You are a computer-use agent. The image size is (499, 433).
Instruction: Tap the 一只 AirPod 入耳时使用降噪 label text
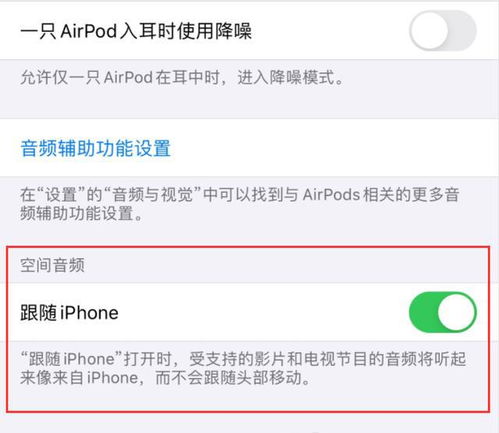pos(136,31)
